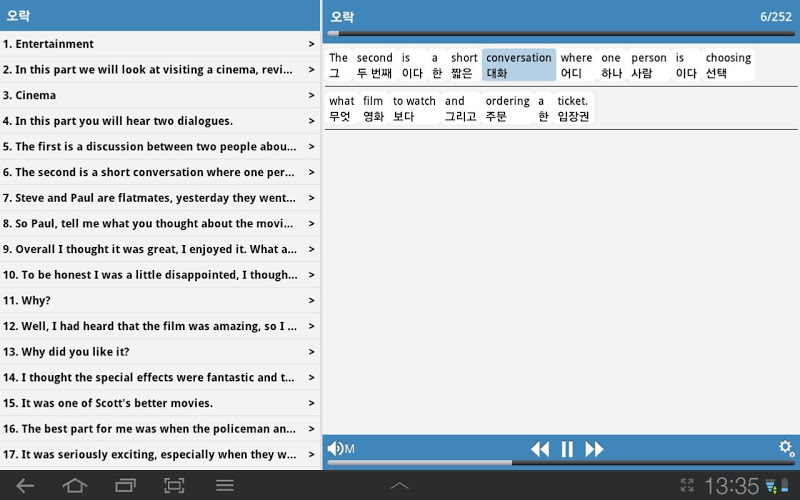Tap the chevron on row 14 I thought the special effects

coord(311,378)
